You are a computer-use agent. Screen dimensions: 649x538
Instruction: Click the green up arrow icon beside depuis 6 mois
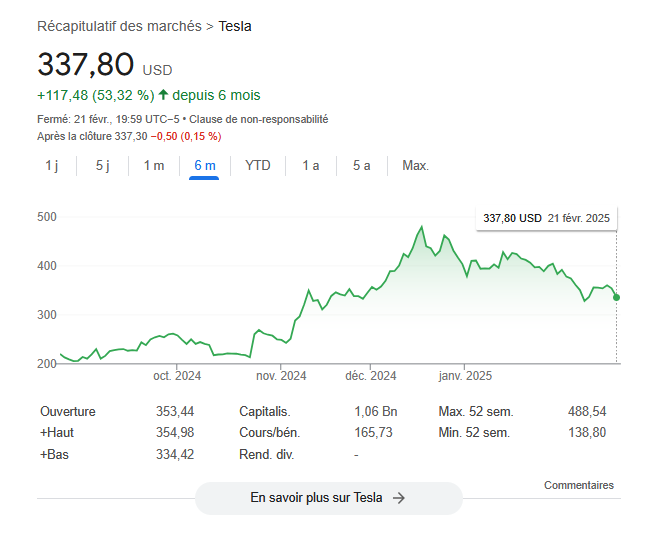[x=163, y=95]
